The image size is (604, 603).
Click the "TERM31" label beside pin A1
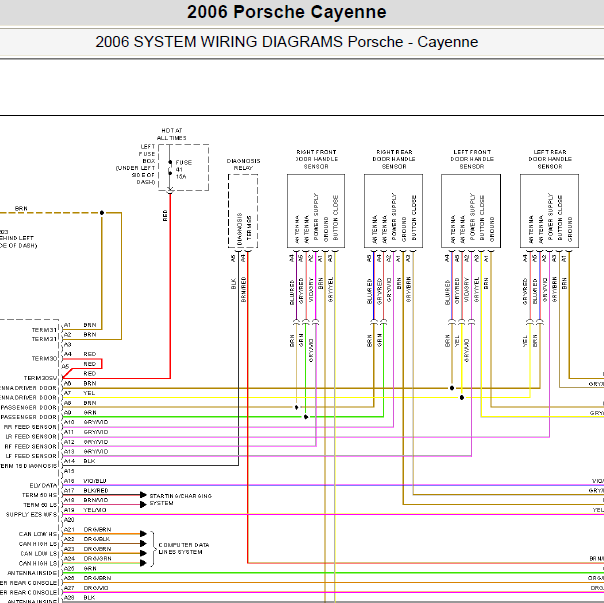point(44,330)
